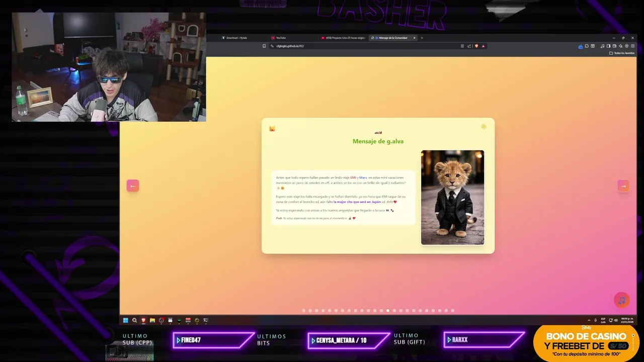Toggle the browser sidebar panel icon

[x=608, y=46]
